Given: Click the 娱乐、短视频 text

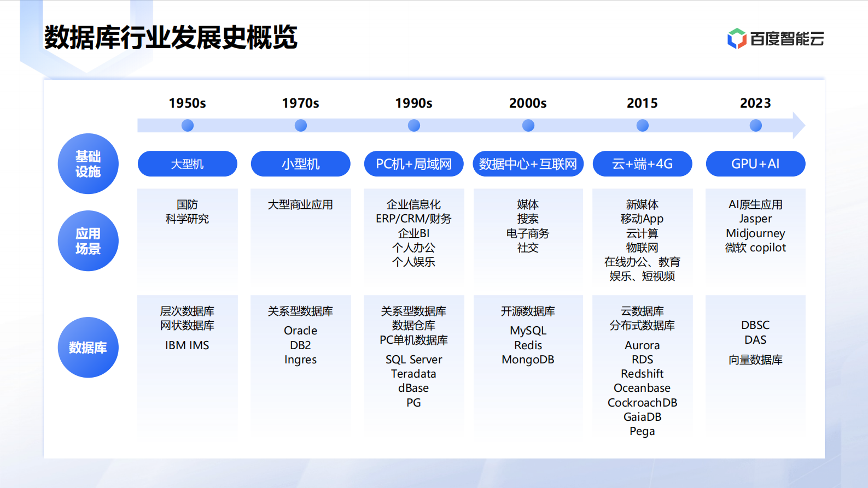Looking at the screenshot, I should tap(643, 276).
